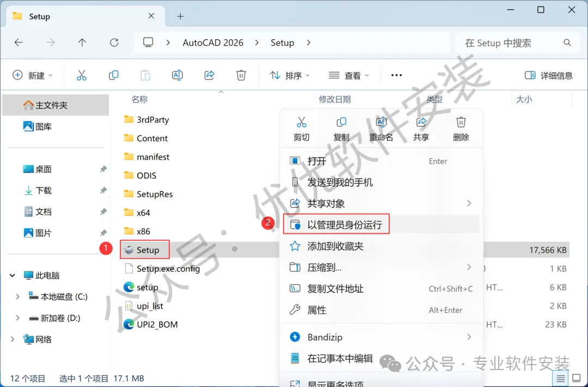Go back with the left arrow

19,43
